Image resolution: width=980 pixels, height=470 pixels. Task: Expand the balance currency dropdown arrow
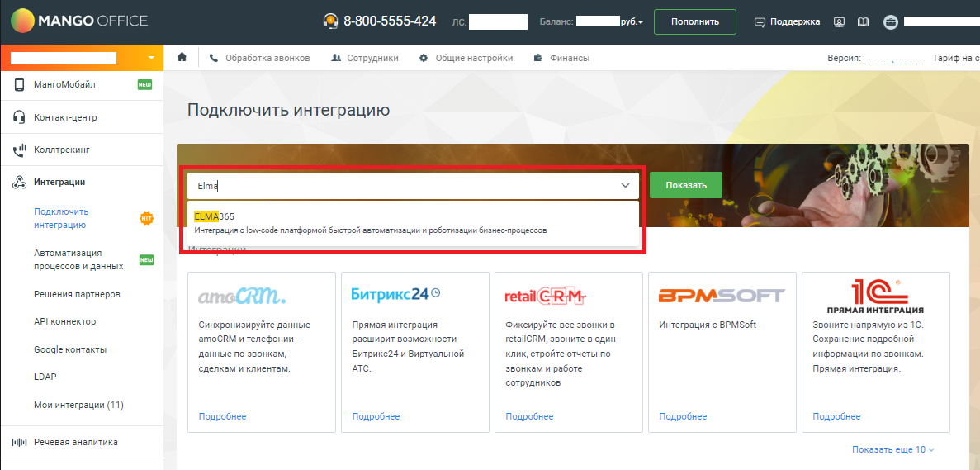coord(641,23)
